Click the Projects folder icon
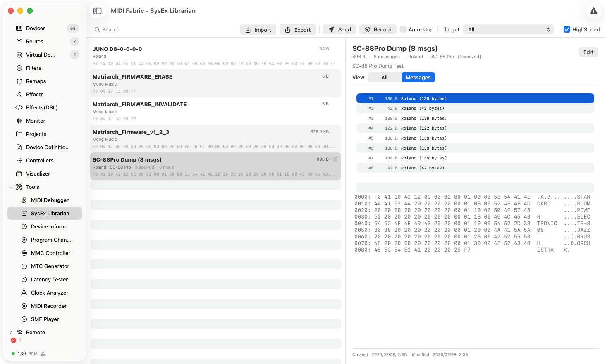The height and width of the screenshot is (364, 605). pos(19,134)
